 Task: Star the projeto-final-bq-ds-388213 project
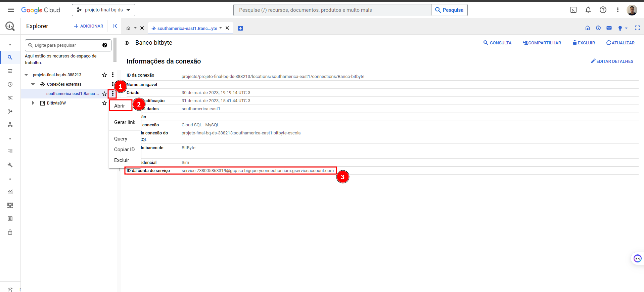104,75
